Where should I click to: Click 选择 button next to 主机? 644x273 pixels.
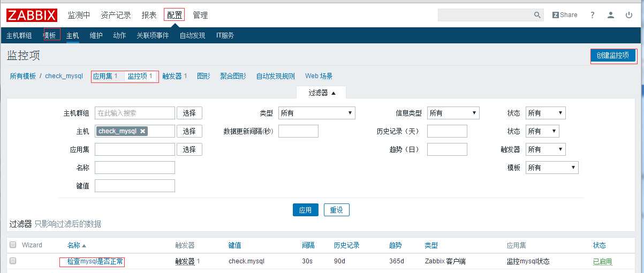190,131
